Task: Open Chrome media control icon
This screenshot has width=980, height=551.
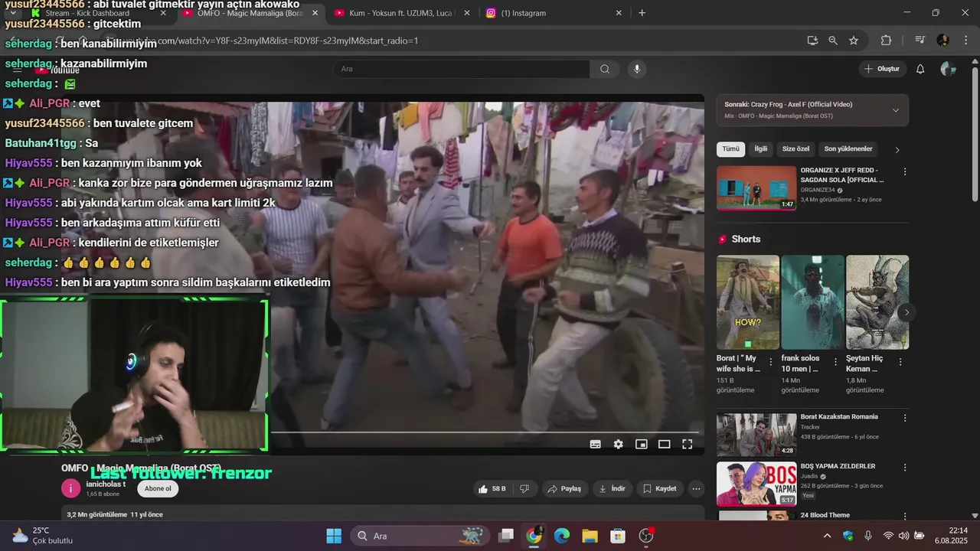Action: pos(920,41)
